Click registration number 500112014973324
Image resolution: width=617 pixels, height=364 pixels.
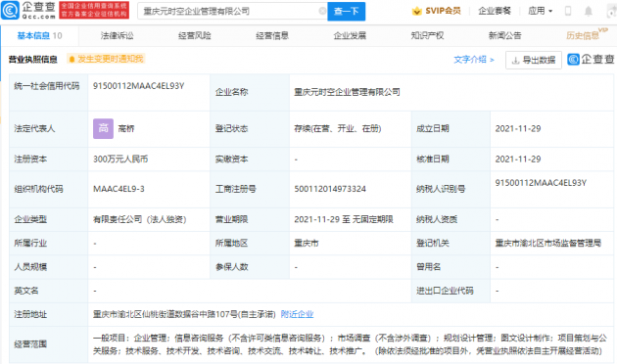330,189
